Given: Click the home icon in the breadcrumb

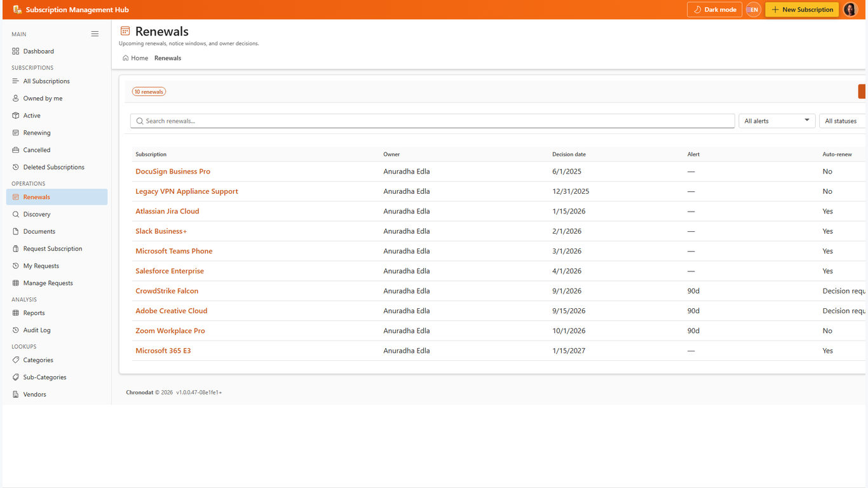Looking at the screenshot, I should click(x=126, y=58).
